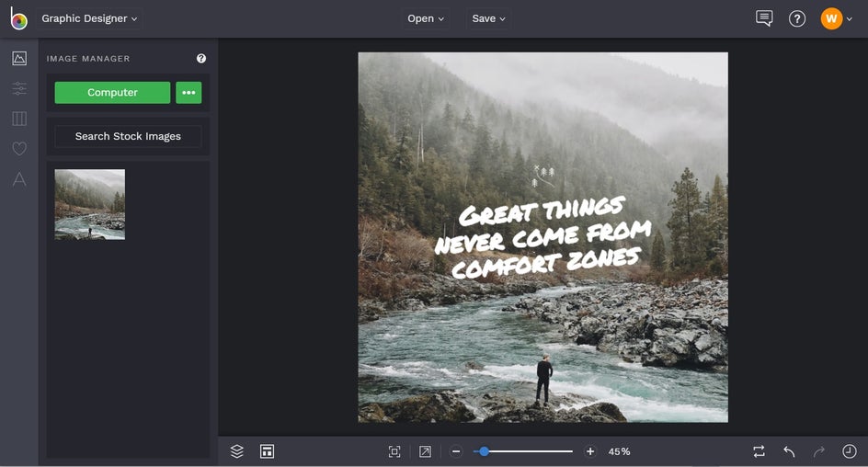This screenshot has width=868, height=467.
Task: Open more upload sources ellipsis button
Action: (x=188, y=93)
